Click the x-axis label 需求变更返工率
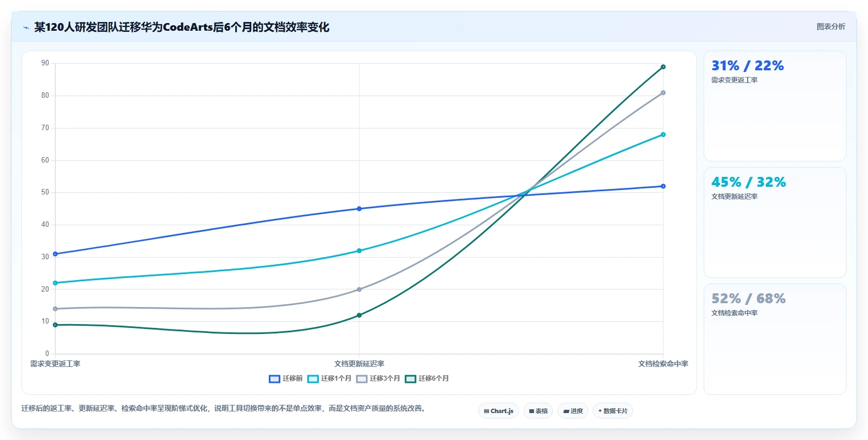Image resolution: width=868 pixels, height=440 pixels. (x=55, y=364)
